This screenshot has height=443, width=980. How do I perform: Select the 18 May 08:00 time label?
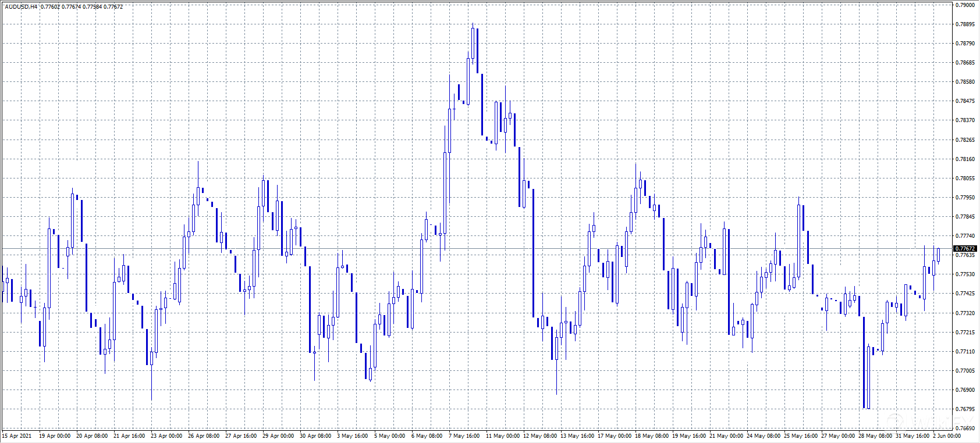[x=651, y=436]
